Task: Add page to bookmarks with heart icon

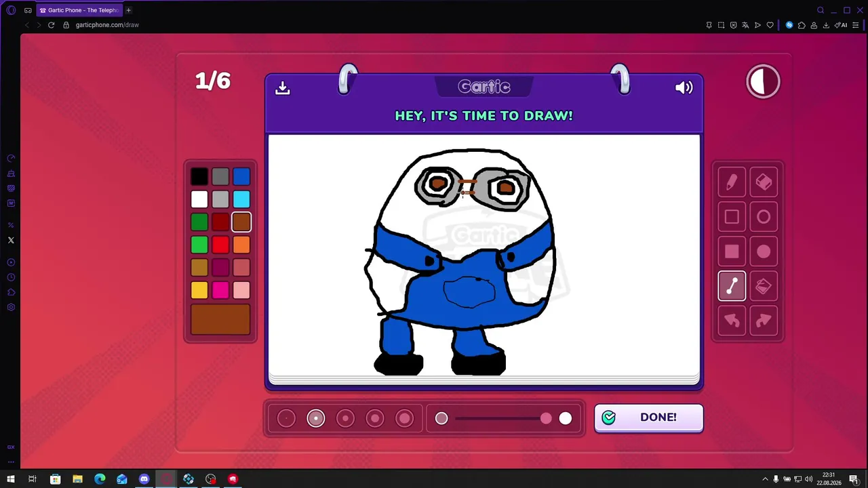Action: click(770, 25)
